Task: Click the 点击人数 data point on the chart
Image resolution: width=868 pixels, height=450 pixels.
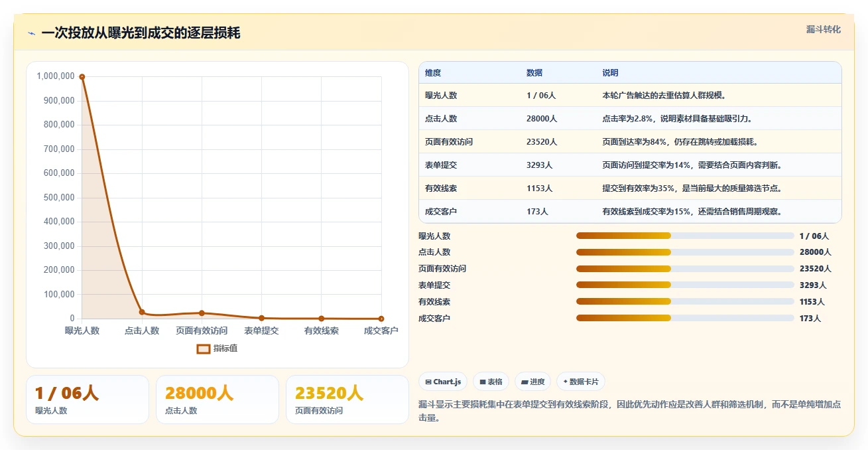Action: pos(142,312)
